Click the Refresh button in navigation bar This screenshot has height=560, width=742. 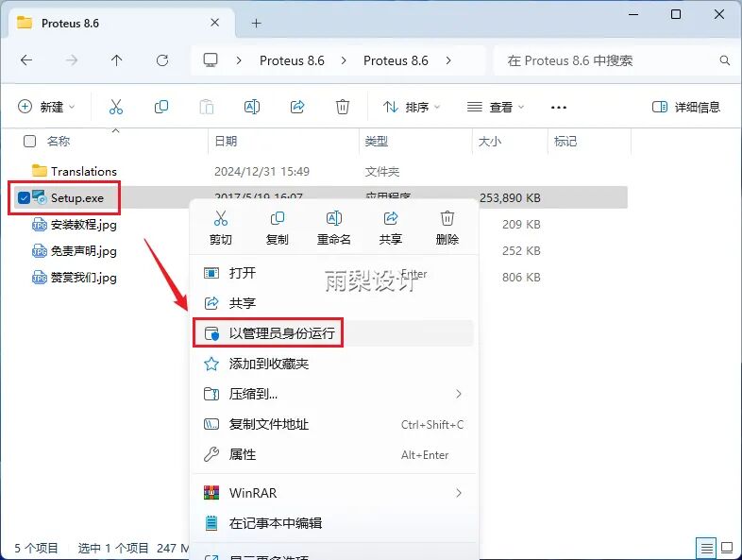(162, 60)
